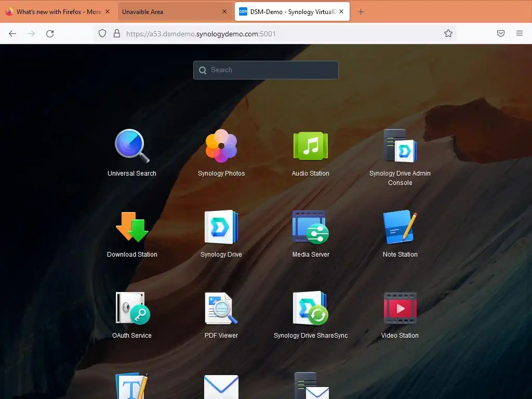Open the mail server app with envelope
This screenshot has width=532, height=399.
(x=311, y=386)
